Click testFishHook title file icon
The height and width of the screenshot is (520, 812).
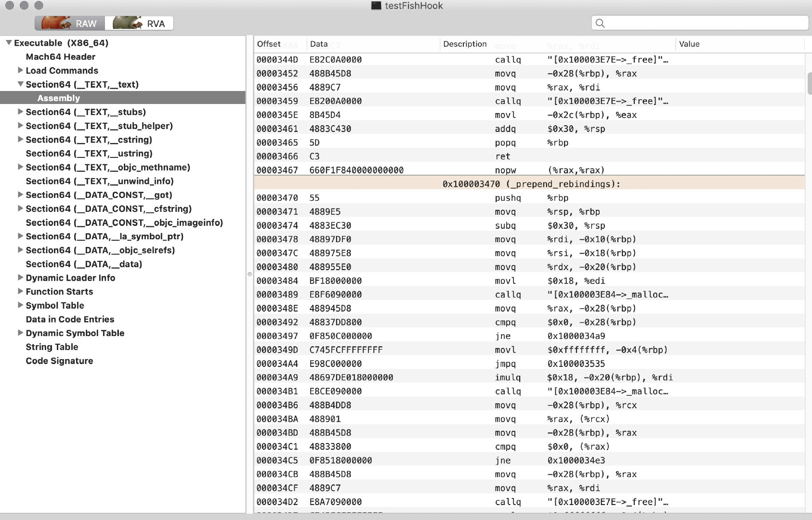click(376, 6)
